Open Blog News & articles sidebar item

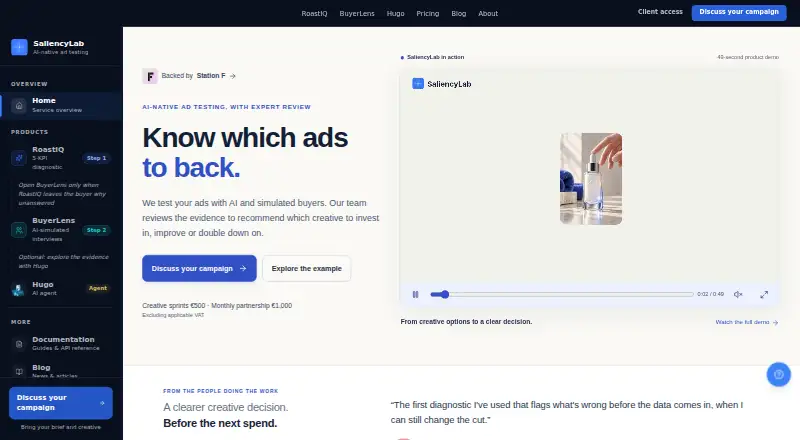coord(61,371)
